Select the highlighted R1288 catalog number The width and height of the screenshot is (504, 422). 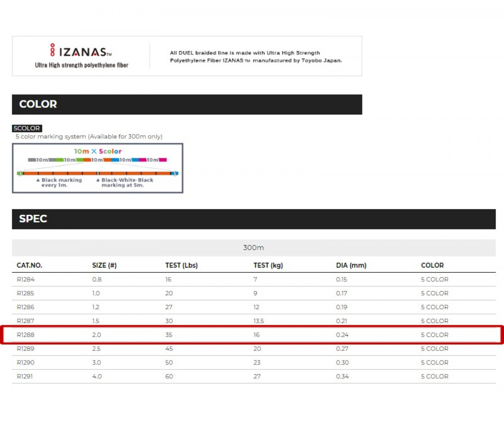[x=25, y=335]
